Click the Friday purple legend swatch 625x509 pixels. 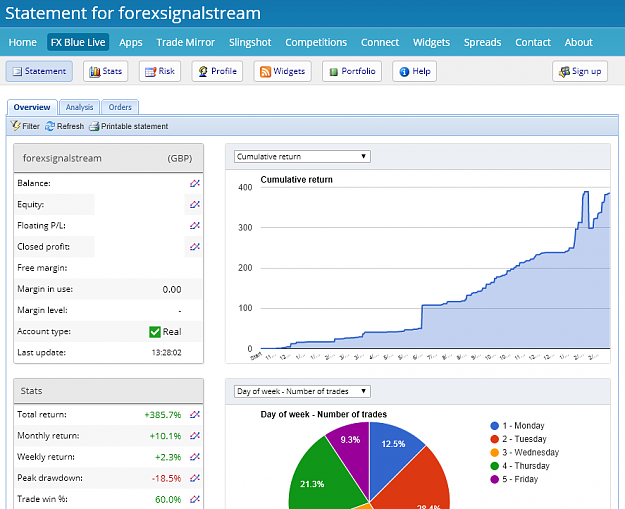click(495, 479)
